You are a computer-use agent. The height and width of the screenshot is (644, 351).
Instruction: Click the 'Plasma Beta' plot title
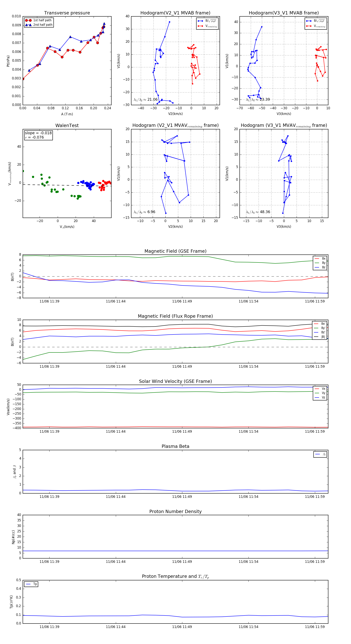[175, 446]
